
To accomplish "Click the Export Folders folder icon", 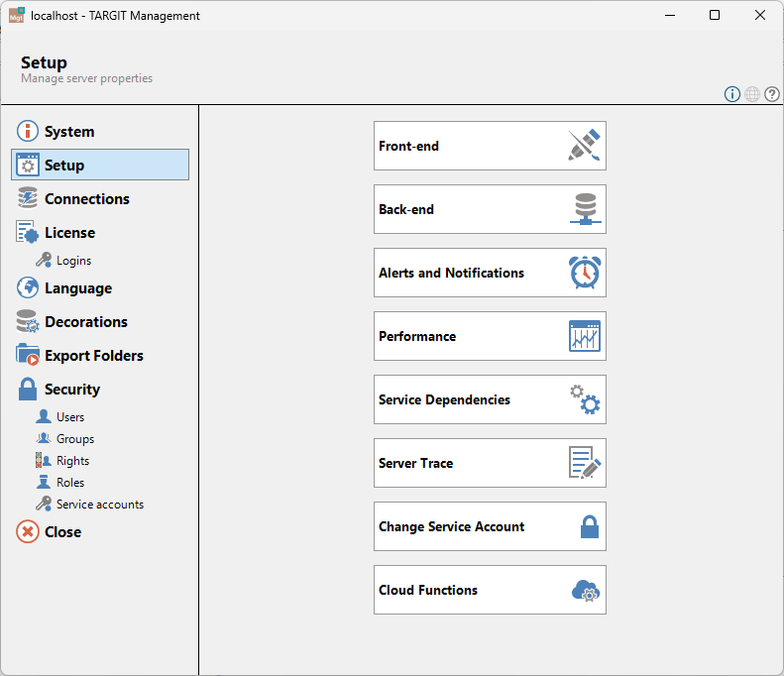I will 27,355.
